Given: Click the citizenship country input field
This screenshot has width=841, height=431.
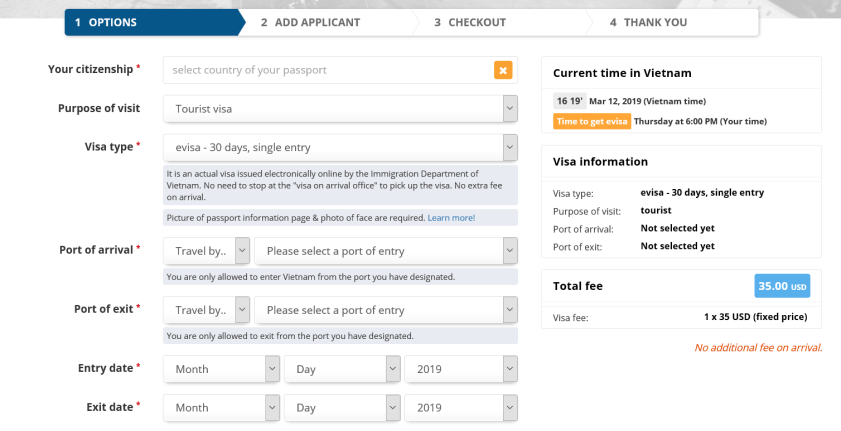Looking at the screenshot, I should point(328,70).
